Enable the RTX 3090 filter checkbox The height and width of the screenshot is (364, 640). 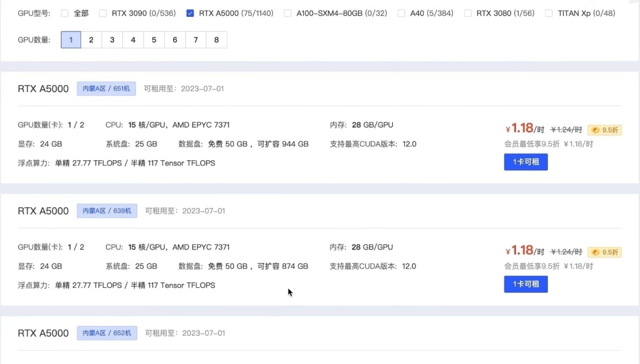103,13
